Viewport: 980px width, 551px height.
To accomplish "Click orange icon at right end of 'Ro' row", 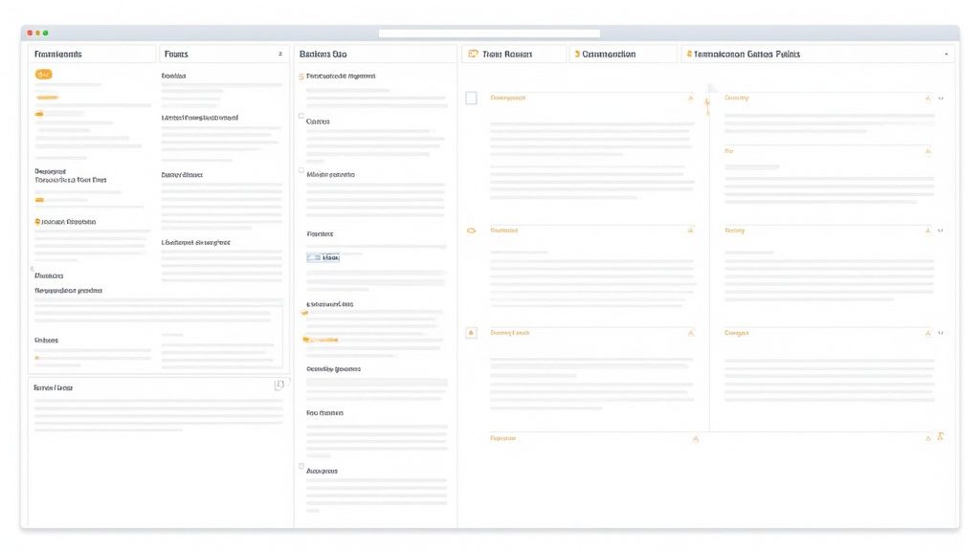I will (x=926, y=151).
